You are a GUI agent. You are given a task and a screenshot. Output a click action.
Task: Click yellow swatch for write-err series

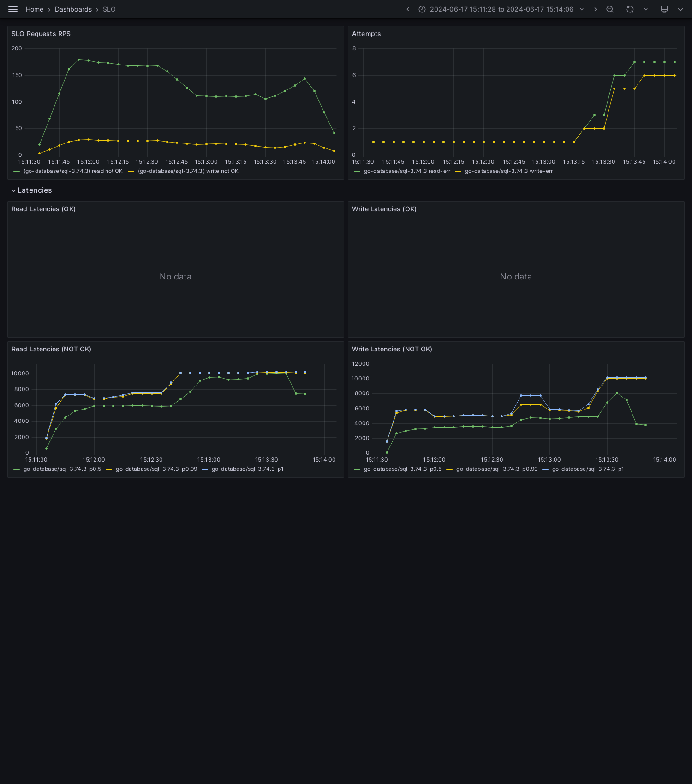pos(458,172)
